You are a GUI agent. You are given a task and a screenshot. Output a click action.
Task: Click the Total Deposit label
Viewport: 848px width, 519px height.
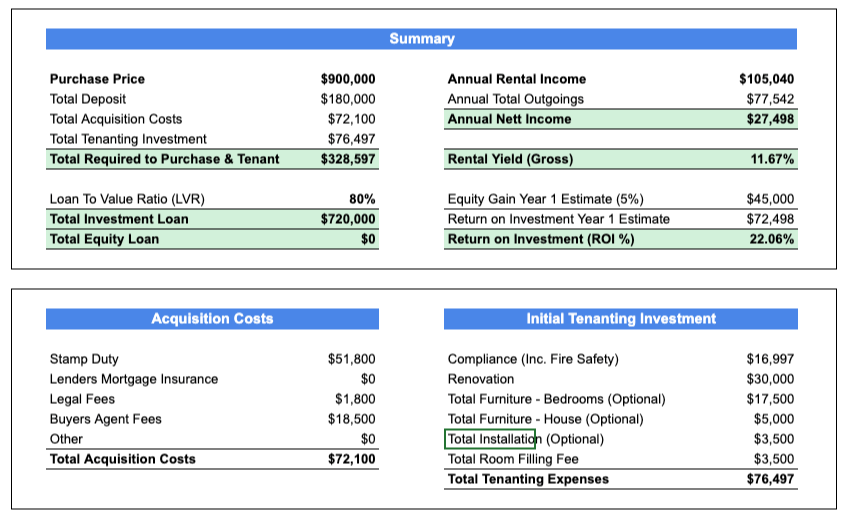(88, 99)
